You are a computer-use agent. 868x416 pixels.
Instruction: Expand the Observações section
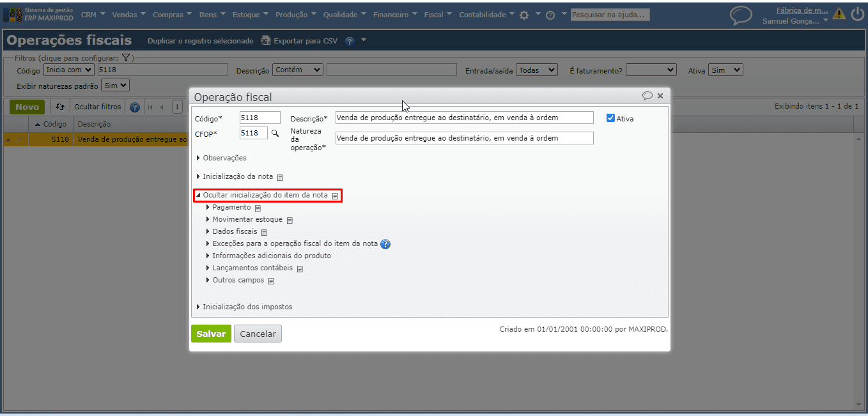point(221,158)
